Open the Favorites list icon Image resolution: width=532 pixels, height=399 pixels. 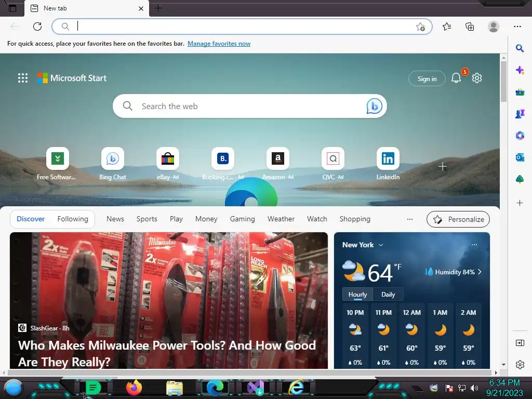[x=447, y=26]
